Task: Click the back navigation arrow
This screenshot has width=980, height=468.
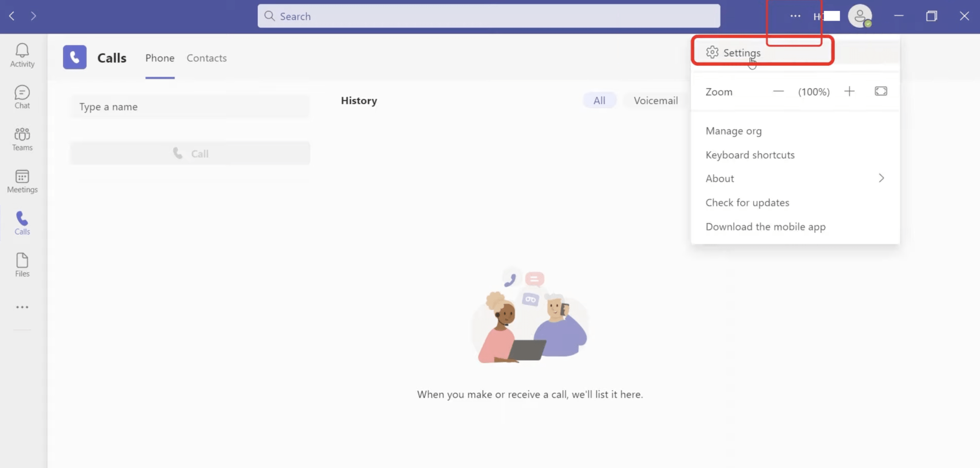Action: [x=11, y=16]
